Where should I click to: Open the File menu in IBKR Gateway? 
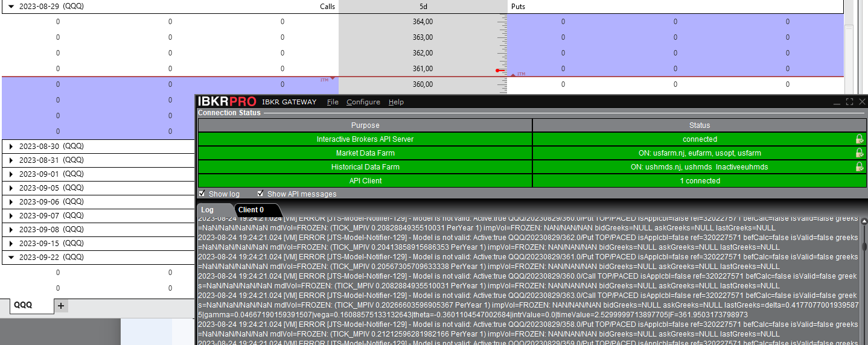point(333,102)
